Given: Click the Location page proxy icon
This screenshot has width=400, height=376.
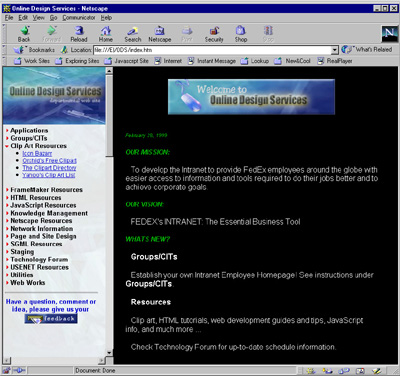Looking at the screenshot, I should point(64,50).
